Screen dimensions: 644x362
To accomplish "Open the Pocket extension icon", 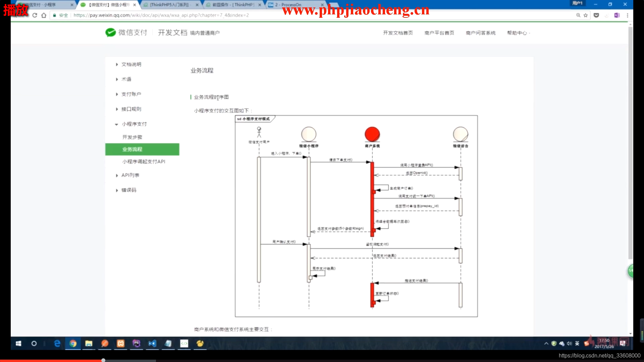I will [x=596, y=15].
